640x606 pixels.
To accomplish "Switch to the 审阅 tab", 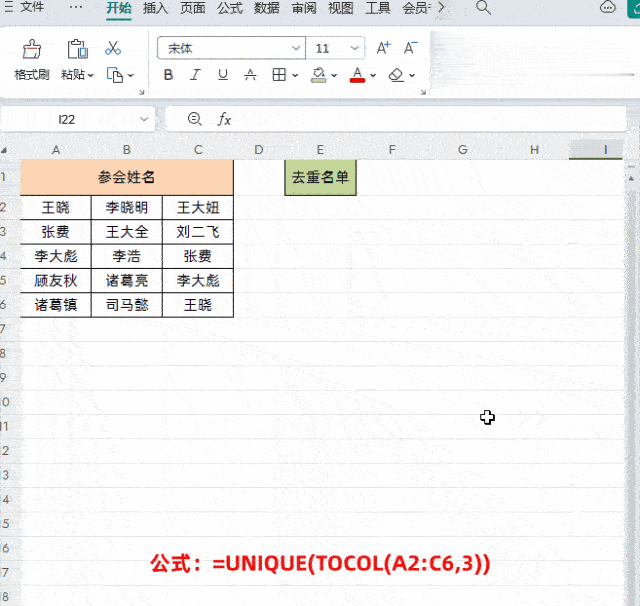I will tap(304, 8).
